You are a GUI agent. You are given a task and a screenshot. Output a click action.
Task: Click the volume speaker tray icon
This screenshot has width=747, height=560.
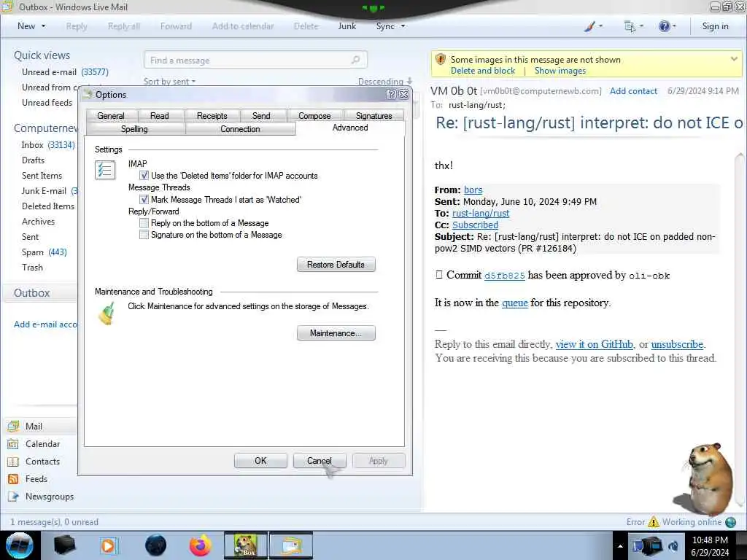(x=673, y=546)
